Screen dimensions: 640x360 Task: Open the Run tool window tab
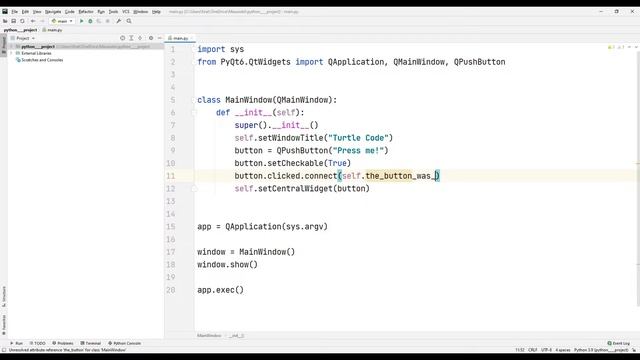[16, 343]
